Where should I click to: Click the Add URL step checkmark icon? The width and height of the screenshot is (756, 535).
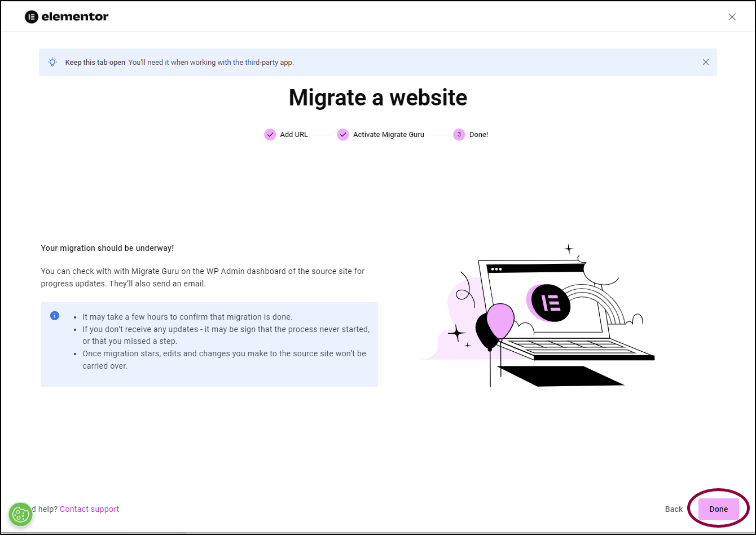tap(270, 135)
